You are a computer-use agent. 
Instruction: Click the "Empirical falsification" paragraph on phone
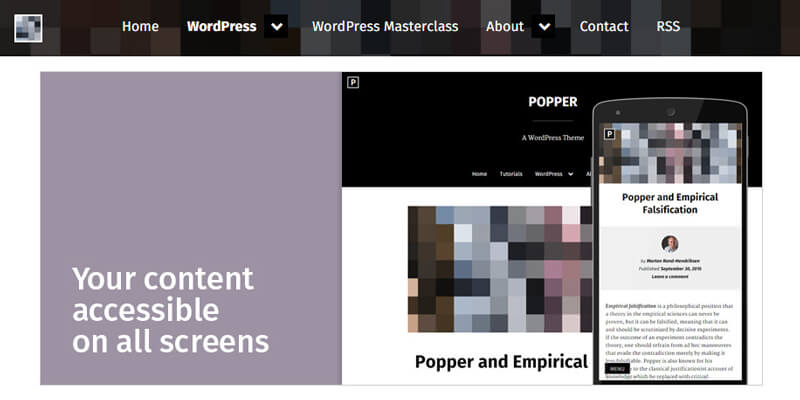click(669, 341)
